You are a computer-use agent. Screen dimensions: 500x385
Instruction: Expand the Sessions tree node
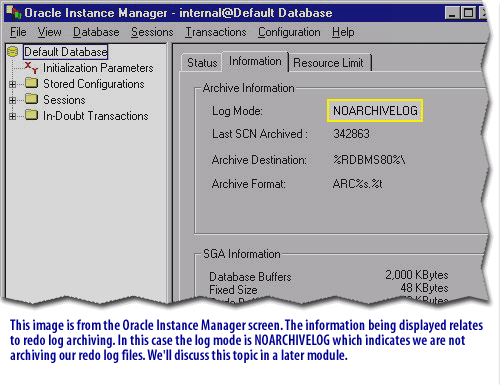pos(12,100)
